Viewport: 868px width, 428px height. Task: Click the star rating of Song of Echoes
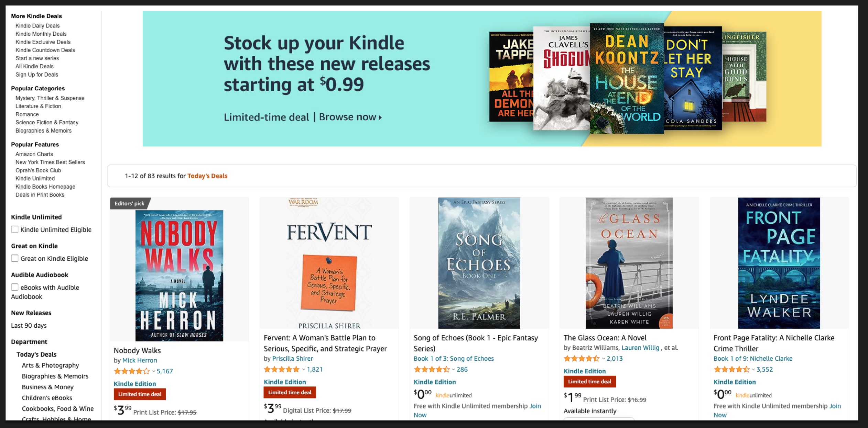click(432, 370)
